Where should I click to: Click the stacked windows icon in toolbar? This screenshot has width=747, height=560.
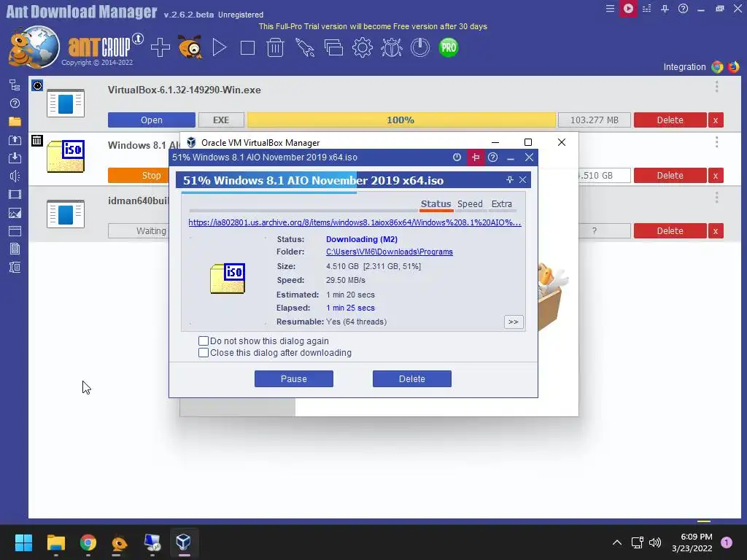point(333,47)
